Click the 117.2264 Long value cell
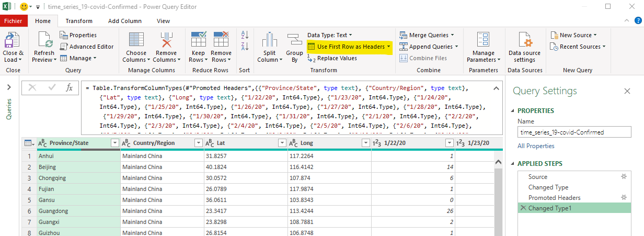644x236 pixels. pos(329,155)
